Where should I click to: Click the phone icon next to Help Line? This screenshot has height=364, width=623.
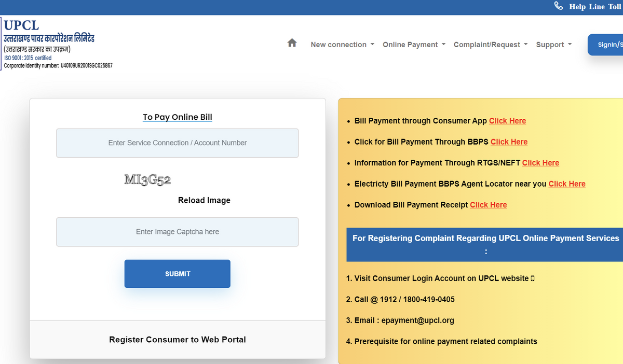[x=559, y=6]
